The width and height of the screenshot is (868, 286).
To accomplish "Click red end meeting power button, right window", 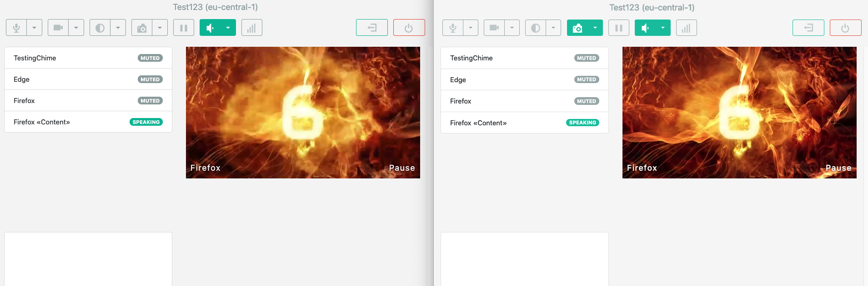I will point(846,28).
